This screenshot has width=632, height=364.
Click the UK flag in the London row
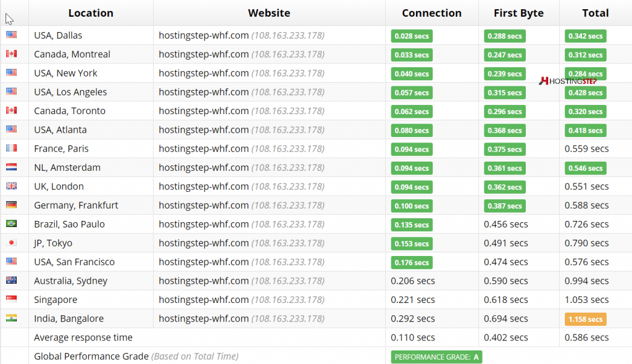(x=11, y=186)
